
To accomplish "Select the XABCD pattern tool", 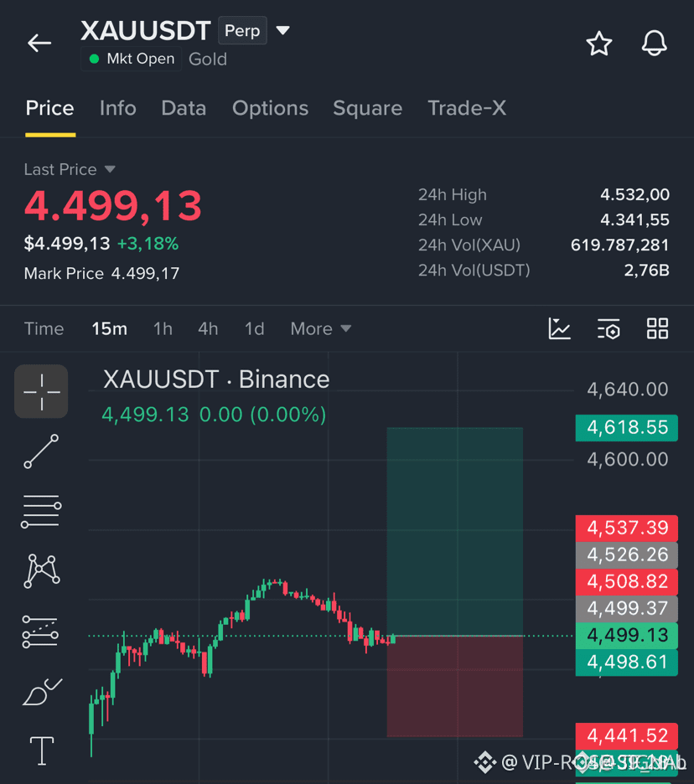I will (x=42, y=571).
